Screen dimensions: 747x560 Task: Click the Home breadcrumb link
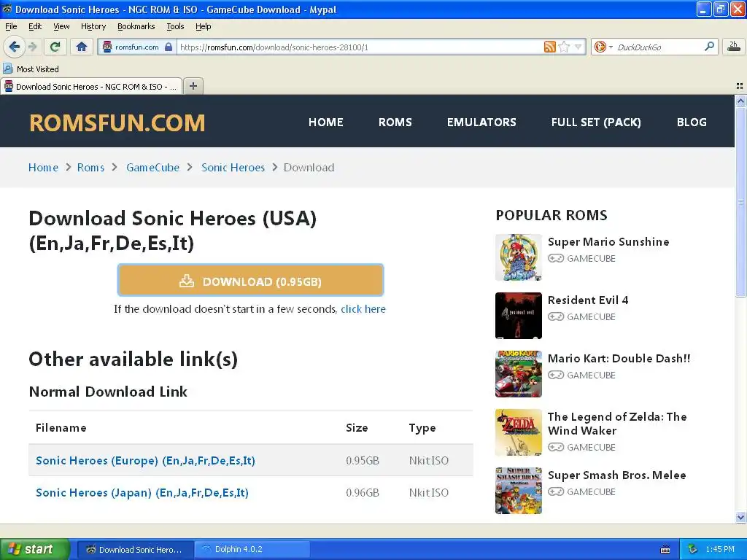click(43, 168)
